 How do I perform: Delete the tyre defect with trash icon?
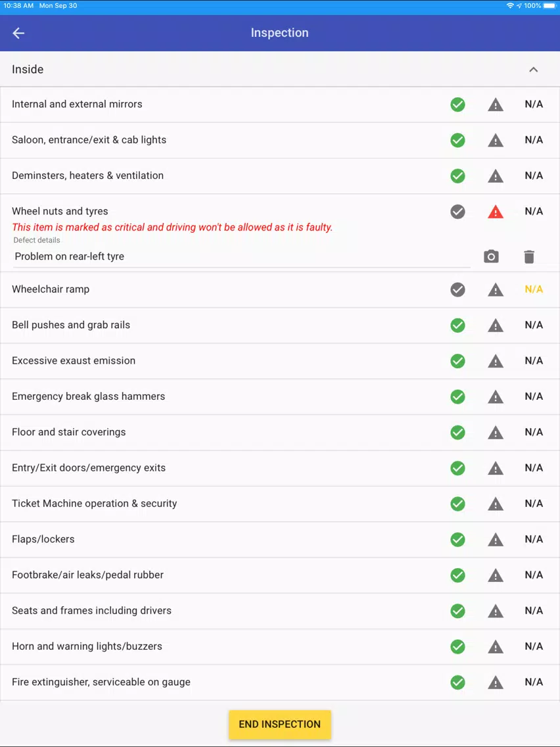(529, 256)
